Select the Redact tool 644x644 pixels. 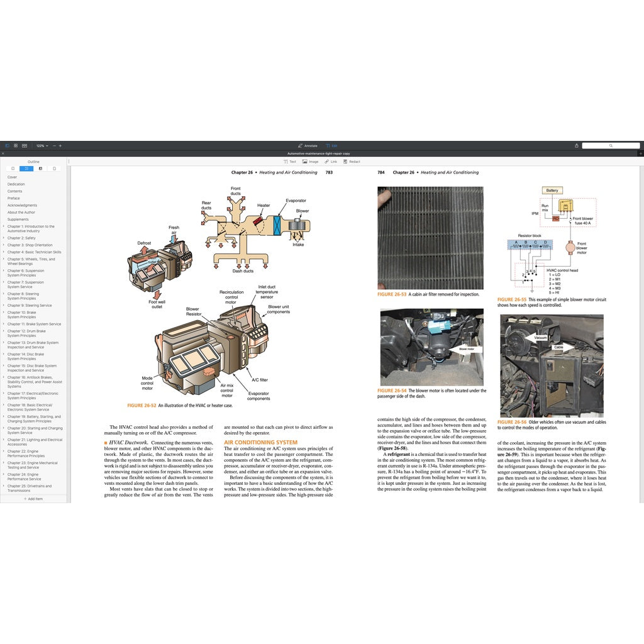click(352, 162)
